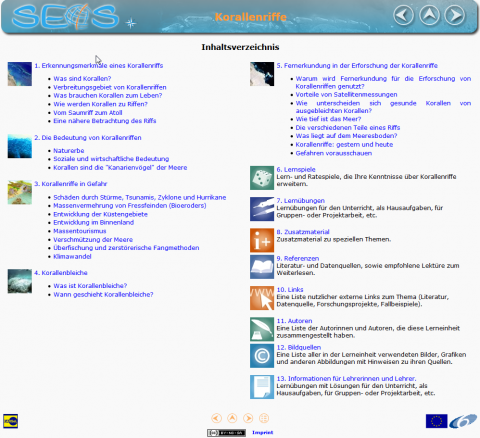Viewport: 480px width, 438px height.
Task: Open link Was liegt auf dem Meeresboden?
Action: click(x=346, y=136)
